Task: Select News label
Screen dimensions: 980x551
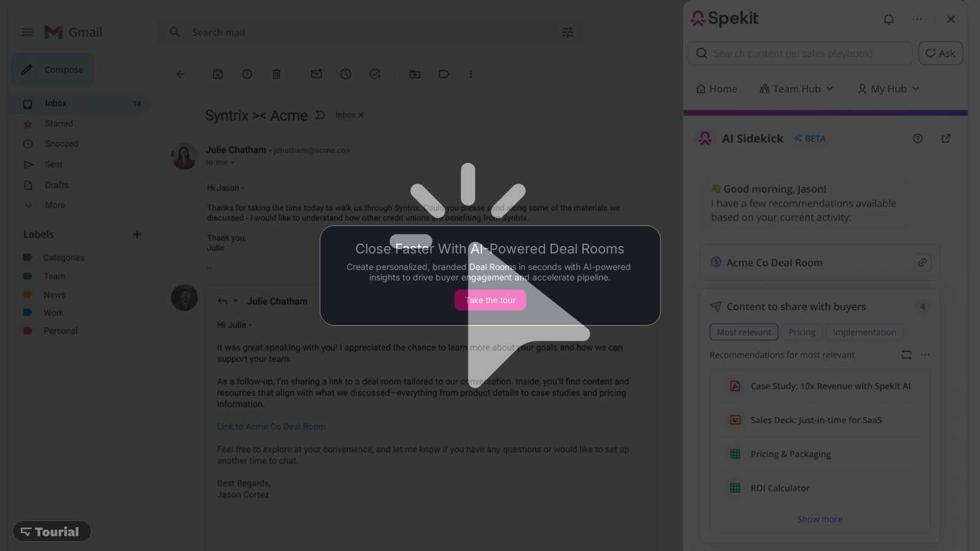Action: [54, 294]
